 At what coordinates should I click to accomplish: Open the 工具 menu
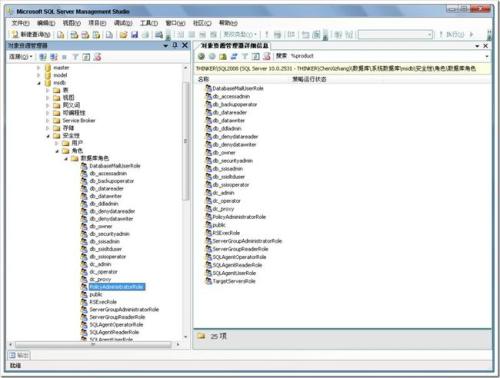point(149,23)
